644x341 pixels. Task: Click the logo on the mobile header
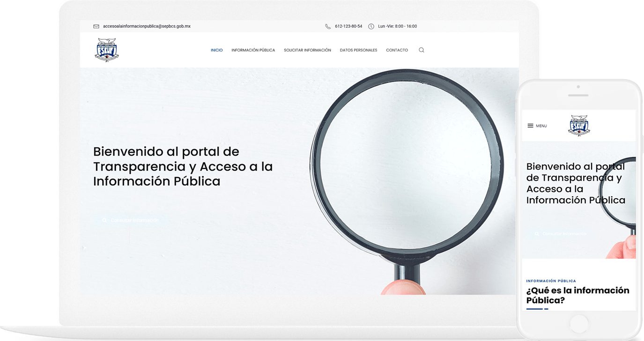tap(579, 126)
